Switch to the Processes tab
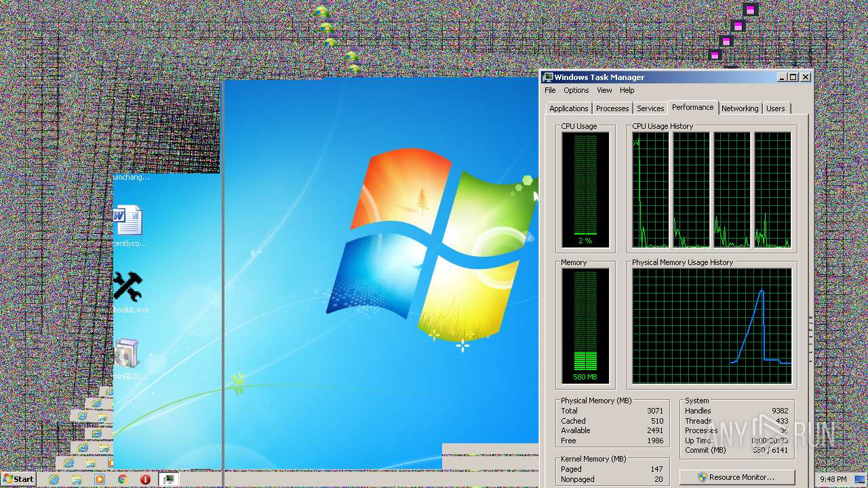The image size is (868, 488). [x=612, y=108]
